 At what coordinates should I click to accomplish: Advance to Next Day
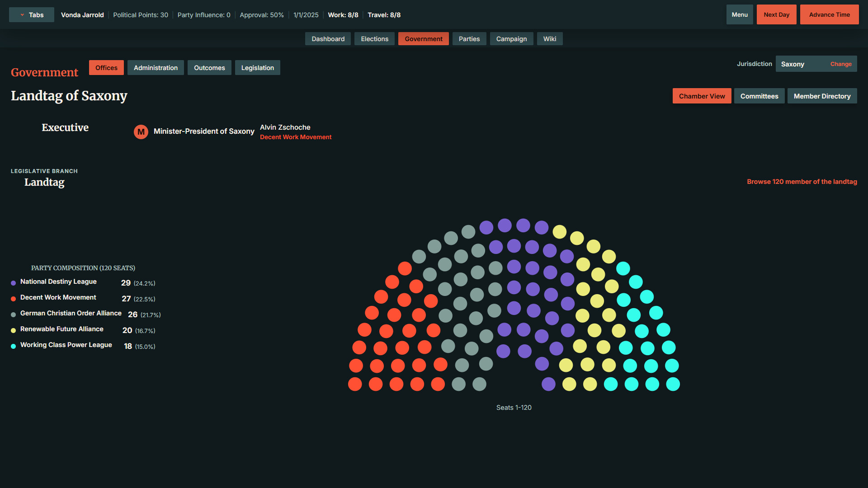pyautogui.click(x=776, y=14)
